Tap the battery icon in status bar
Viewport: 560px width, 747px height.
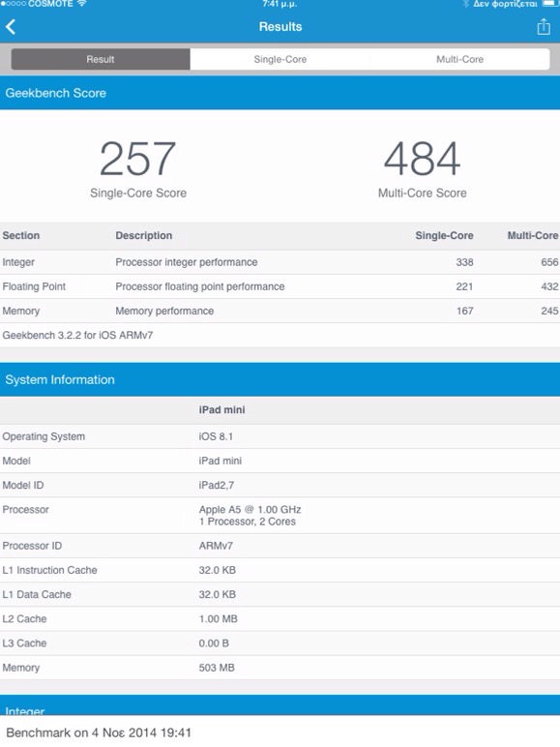(549, 3)
